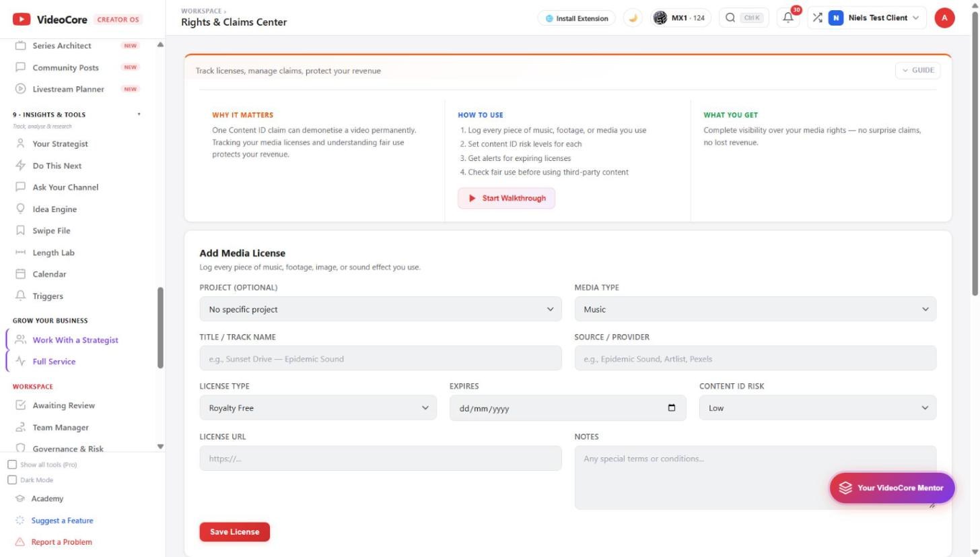
Task: Click the Start Walkthrough button
Action: 506,199
